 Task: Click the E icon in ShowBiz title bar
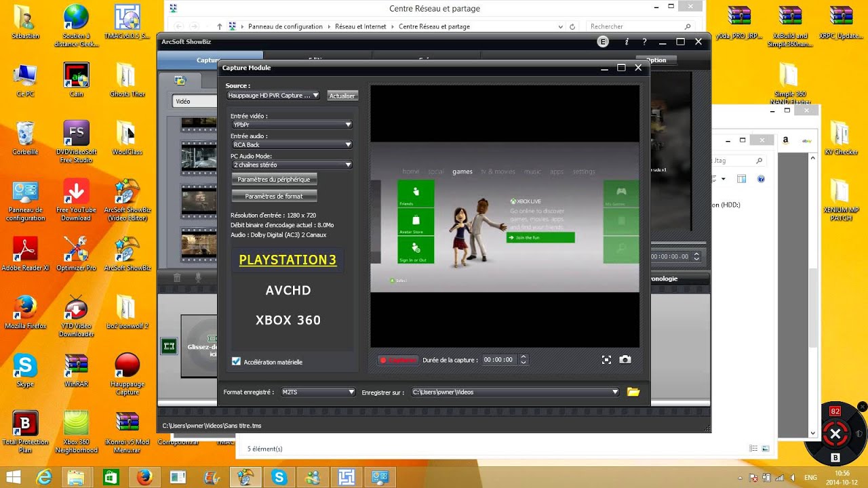[x=603, y=42]
